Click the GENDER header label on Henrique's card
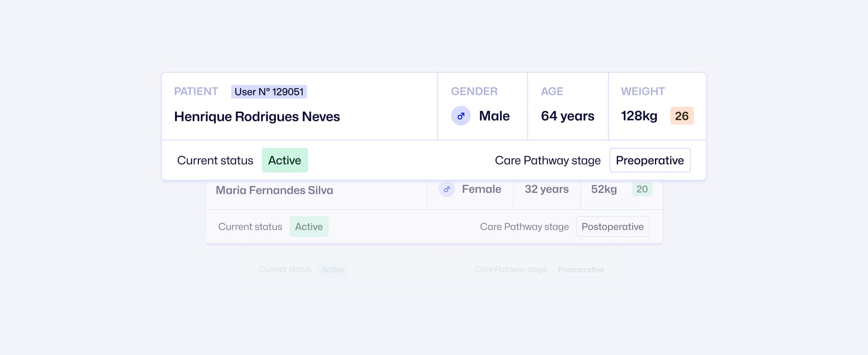Image resolution: width=868 pixels, height=355 pixels. pos(474,91)
